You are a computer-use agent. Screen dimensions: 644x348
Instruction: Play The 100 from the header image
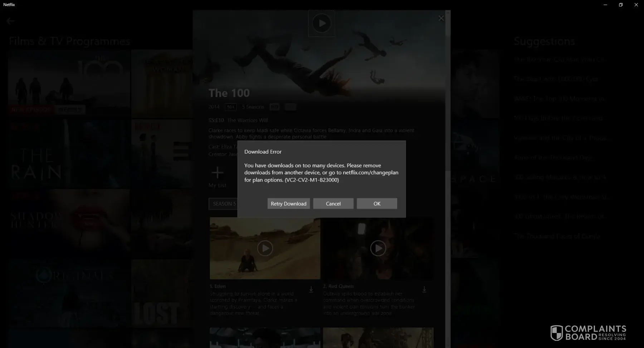322,23
